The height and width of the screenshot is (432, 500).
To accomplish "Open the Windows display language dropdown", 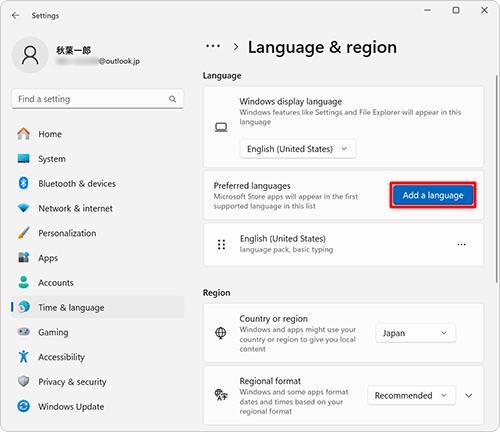I will (298, 149).
